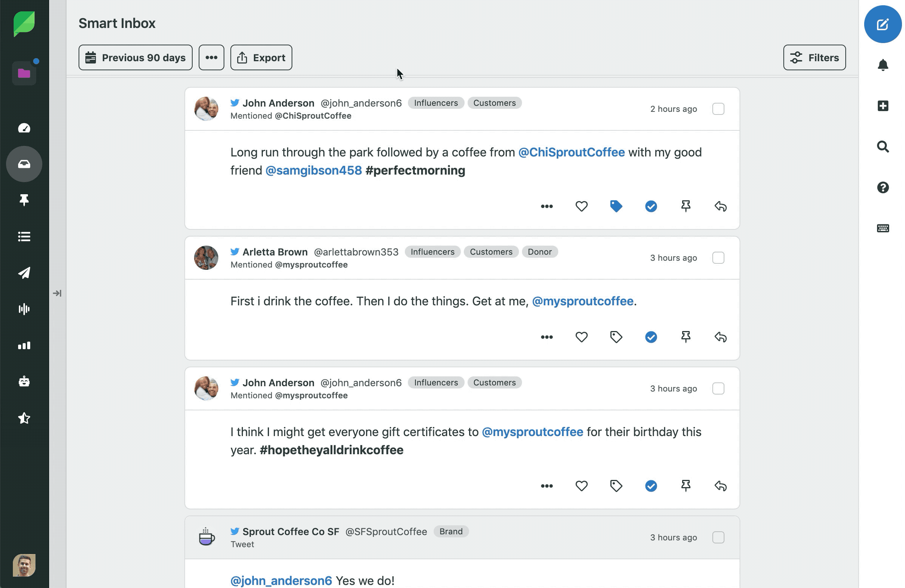The image size is (905, 588).
Task: Open the Previous 90 days date dropdown
Action: 135,57
